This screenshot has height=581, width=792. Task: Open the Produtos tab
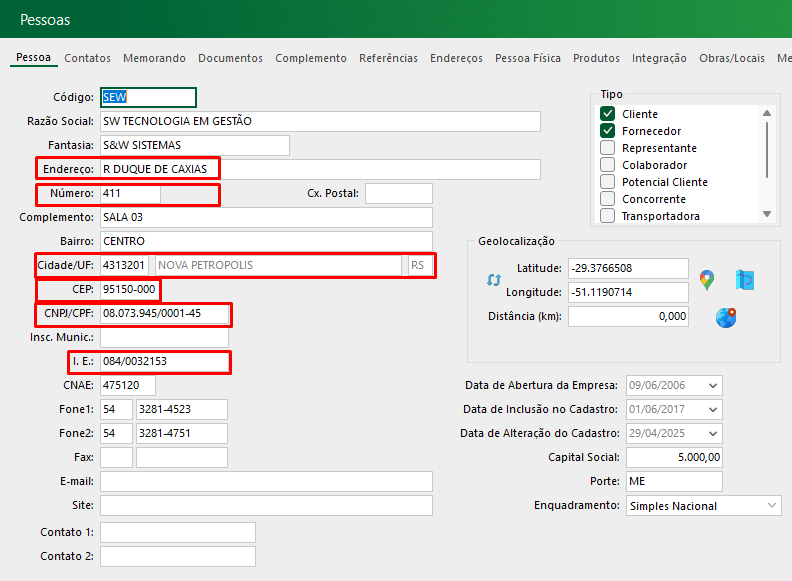596,58
